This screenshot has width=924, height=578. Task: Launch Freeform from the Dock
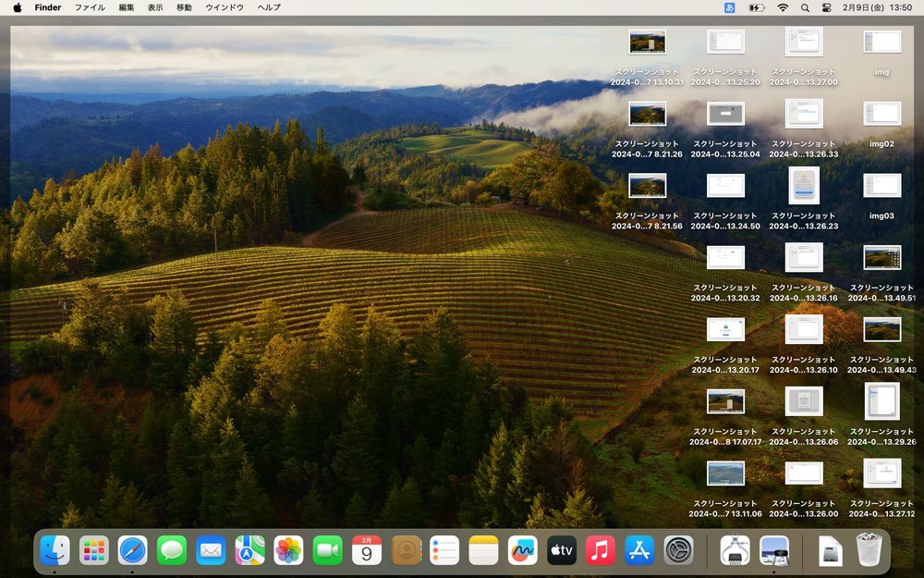[x=523, y=550]
